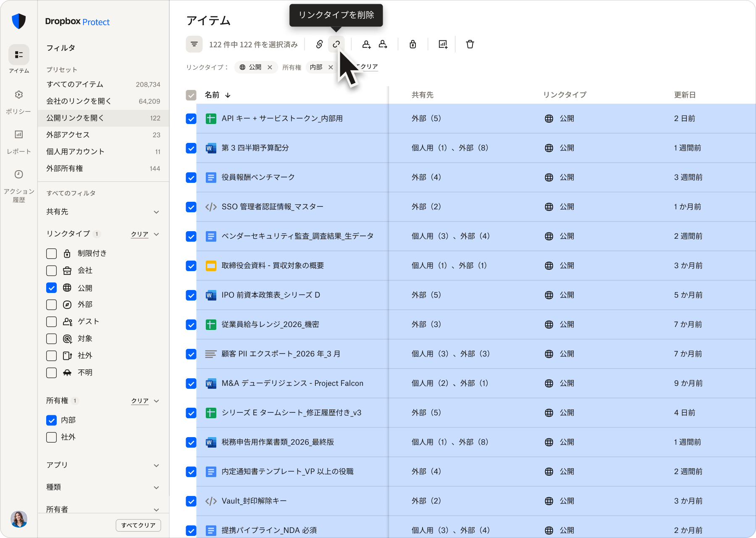
Task: Check the 制限付き link type filter
Action: click(x=51, y=253)
